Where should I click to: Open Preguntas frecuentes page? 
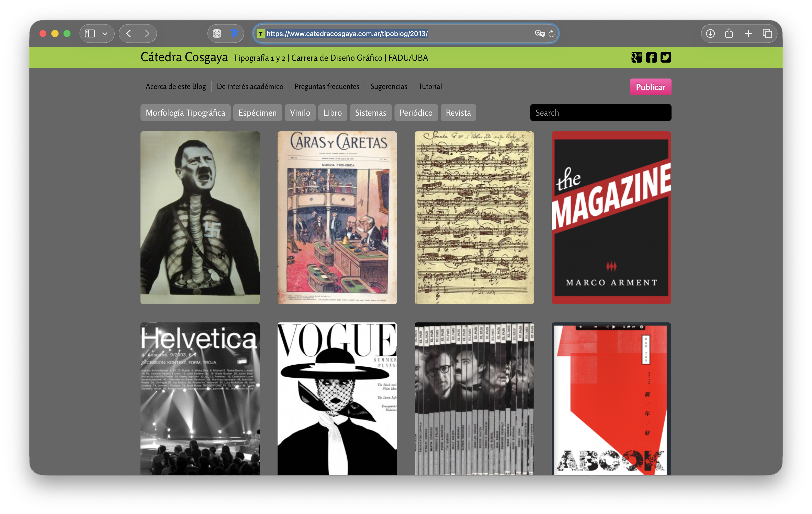coord(327,87)
